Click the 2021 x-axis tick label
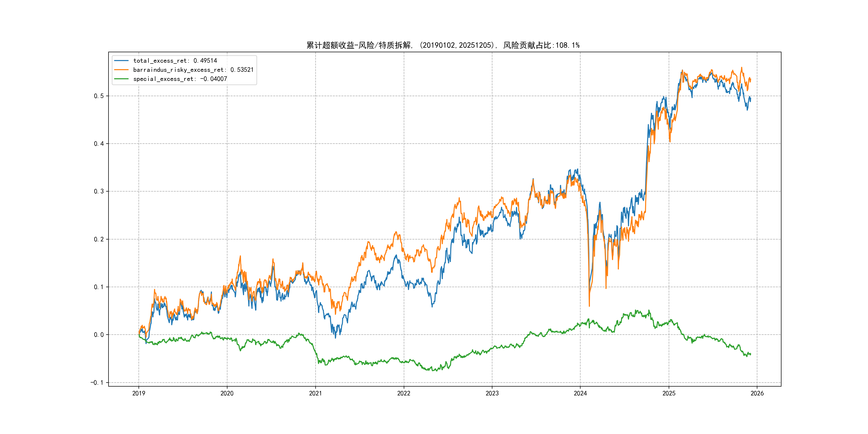Screen dimensions: 868x434 pyautogui.click(x=315, y=393)
